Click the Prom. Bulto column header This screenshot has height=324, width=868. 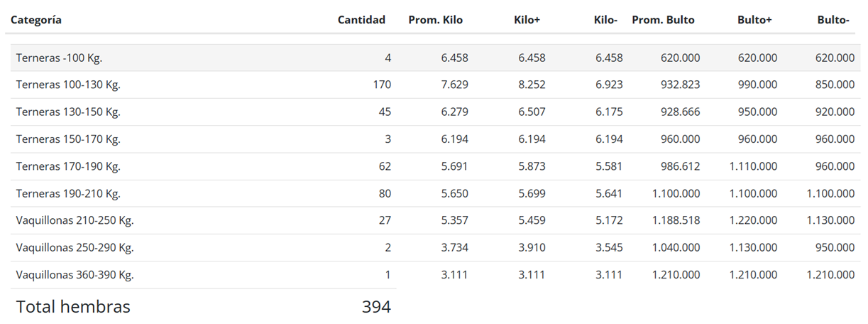(663, 20)
